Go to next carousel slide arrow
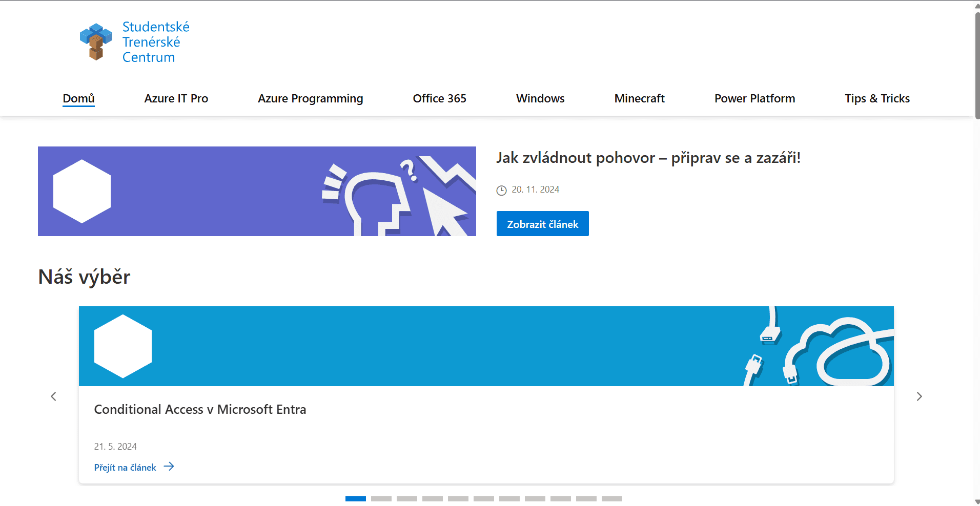The height and width of the screenshot is (506, 980). coord(919,396)
